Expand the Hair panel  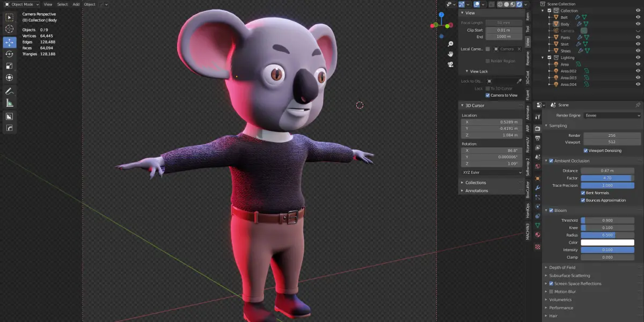point(554,316)
